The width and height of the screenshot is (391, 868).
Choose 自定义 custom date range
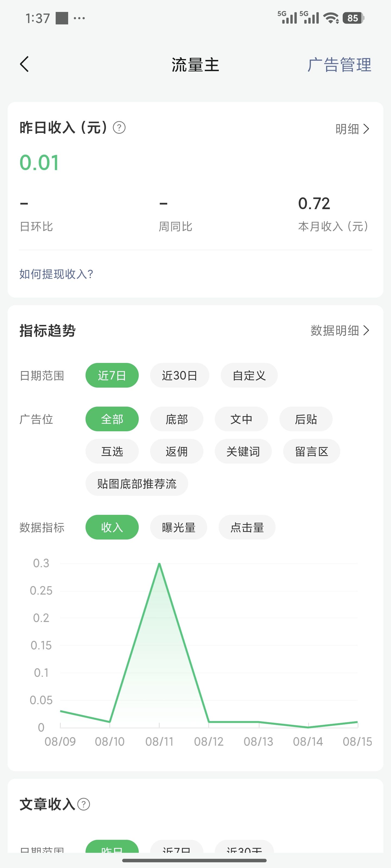(249, 375)
